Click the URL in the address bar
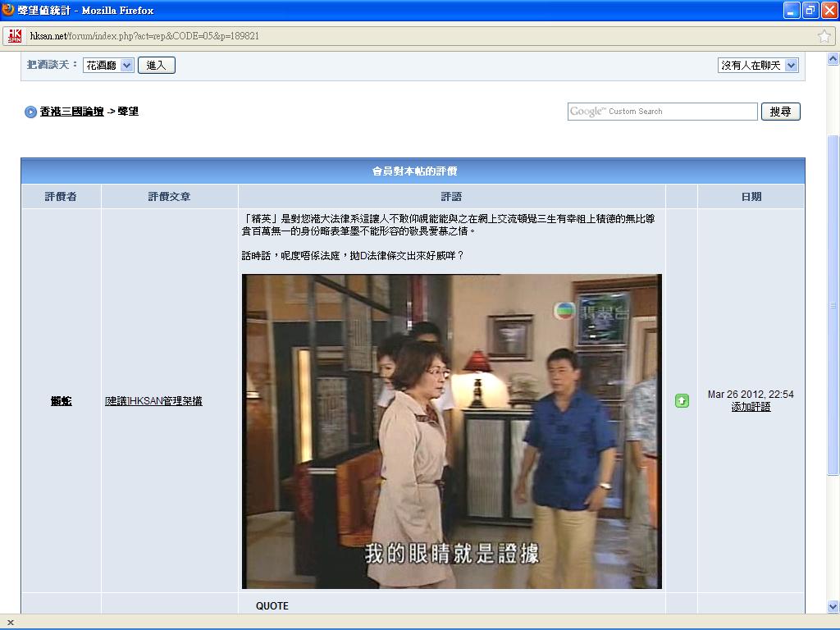840x630 pixels. pyautogui.click(x=144, y=36)
